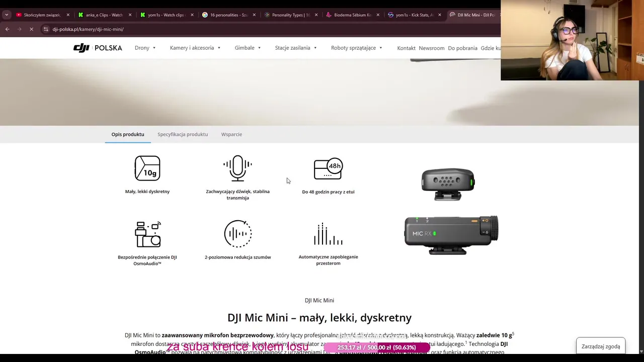Click '2-poziomowa redukcja szumów' caption
This screenshot has height=362, width=644.
[x=238, y=257]
